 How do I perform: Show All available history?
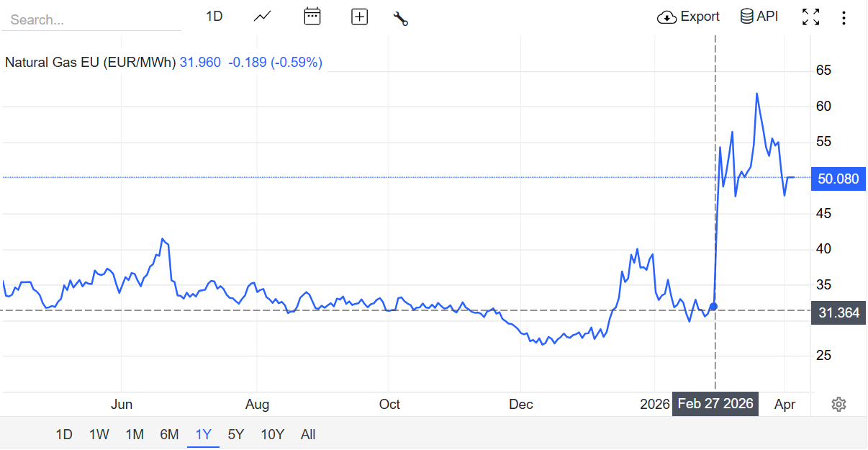(x=308, y=434)
